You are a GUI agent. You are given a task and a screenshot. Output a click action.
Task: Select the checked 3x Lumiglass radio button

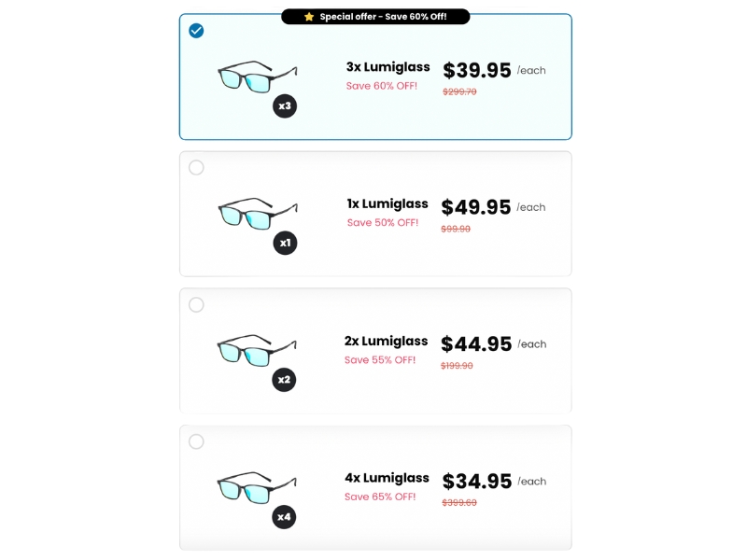point(196,31)
